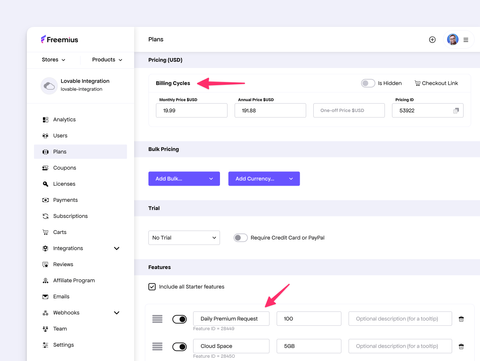
Task: Click the Carts shopping cart icon
Action: [x=45, y=232]
